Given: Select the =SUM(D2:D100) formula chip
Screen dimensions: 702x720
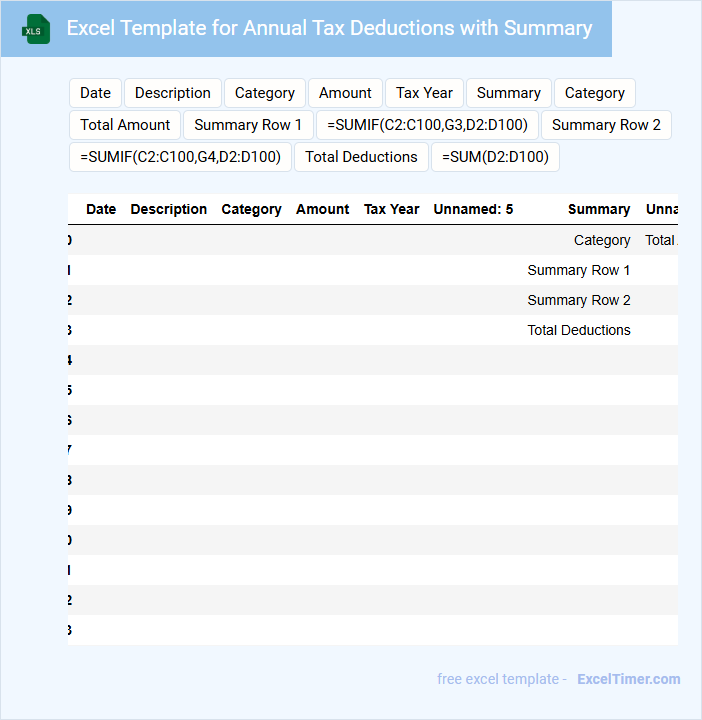Looking at the screenshot, I should [495, 157].
